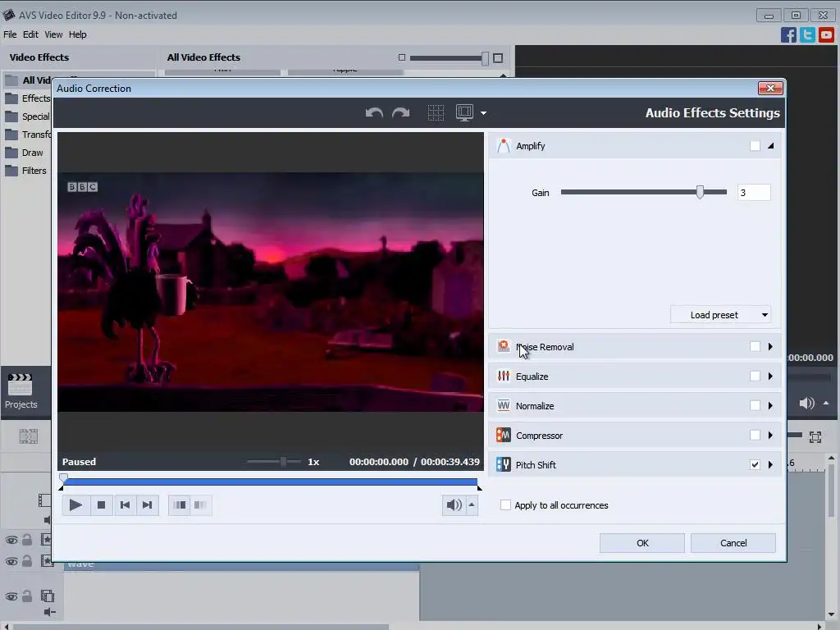Toggle the lock on bottom timeline track
This screenshot has width=840, height=630.
tap(27, 596)
